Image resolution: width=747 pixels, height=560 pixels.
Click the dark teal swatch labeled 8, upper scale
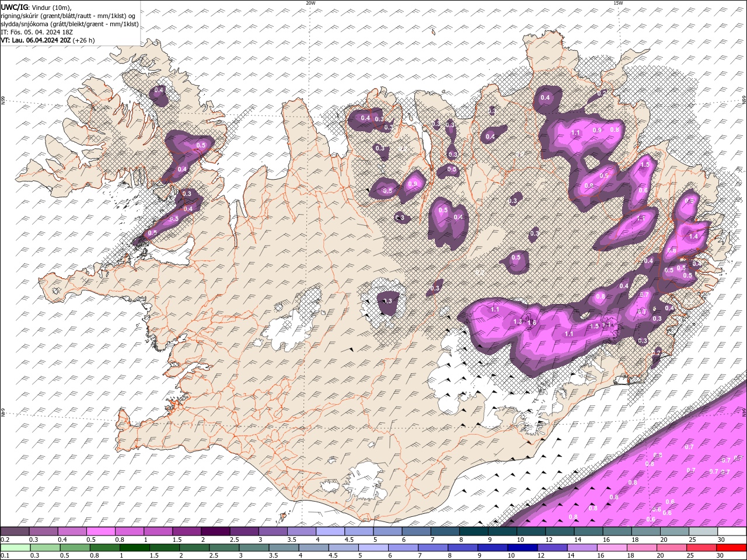[x=473, y=531]
